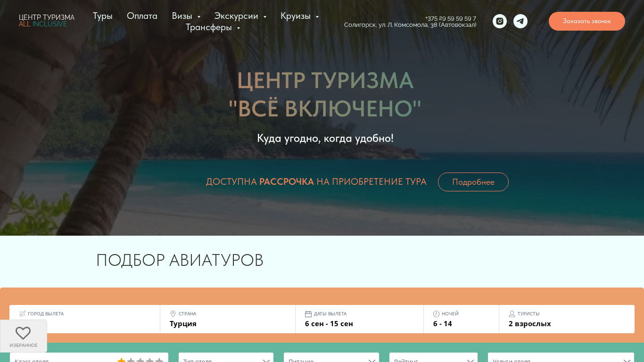Click the airplane icon beside Город вылета

(x=22, y=313)
